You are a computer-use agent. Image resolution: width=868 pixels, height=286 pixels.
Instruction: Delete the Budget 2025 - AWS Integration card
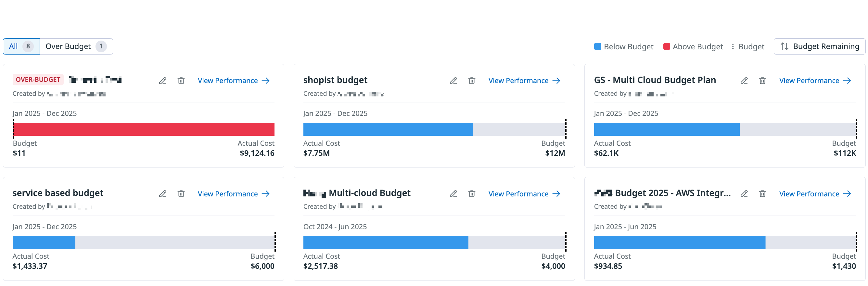pos(762,194)
